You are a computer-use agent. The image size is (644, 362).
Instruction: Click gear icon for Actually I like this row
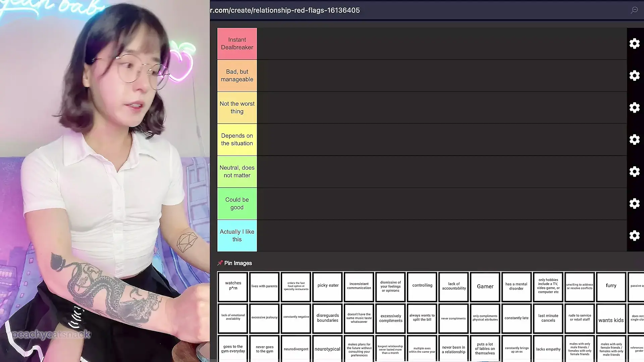634,236
